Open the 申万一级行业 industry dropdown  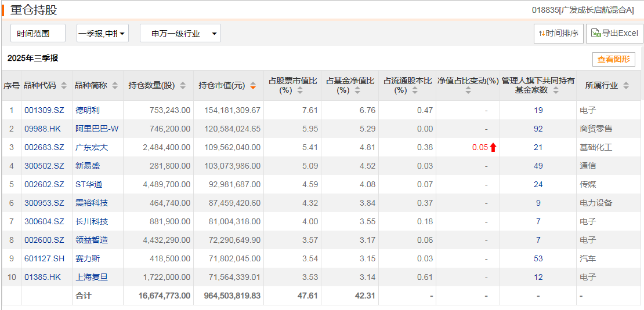tap(180, 33)
